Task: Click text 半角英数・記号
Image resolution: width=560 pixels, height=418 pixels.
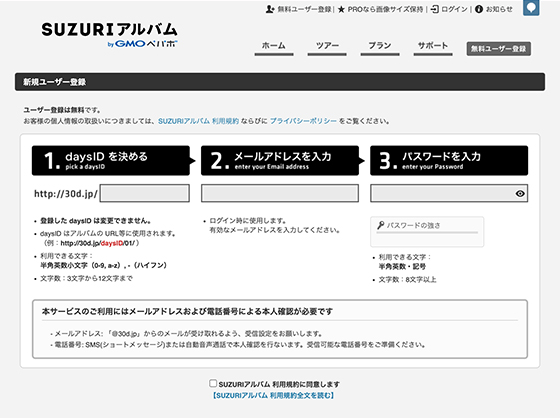Action: 402,267
